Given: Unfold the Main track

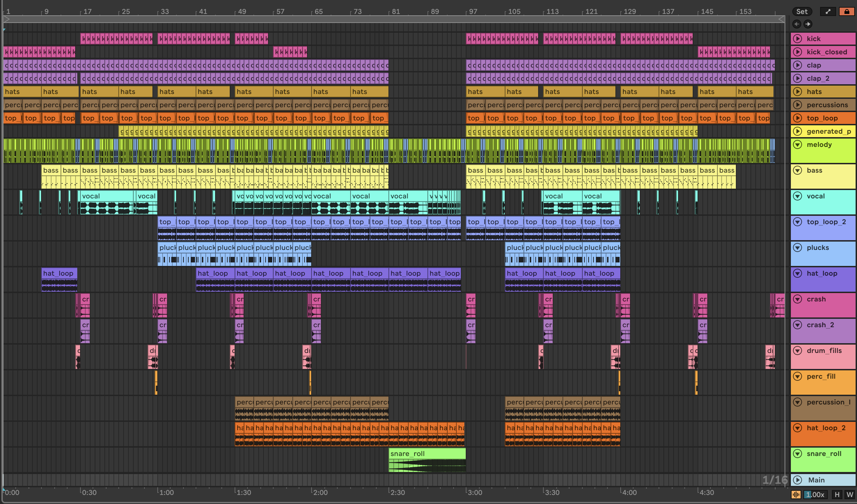Looking at the screenshot, I should click(x=797, y=480).
